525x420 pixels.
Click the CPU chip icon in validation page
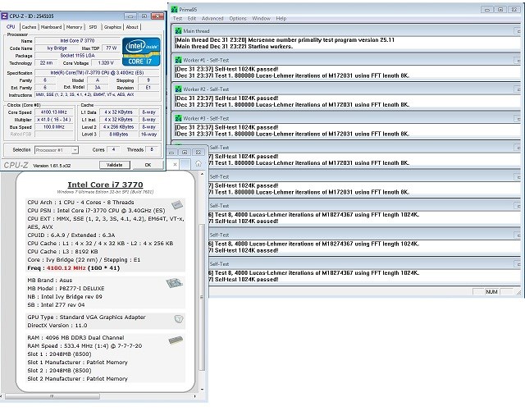pyautogui.click(x=177, y=204)
